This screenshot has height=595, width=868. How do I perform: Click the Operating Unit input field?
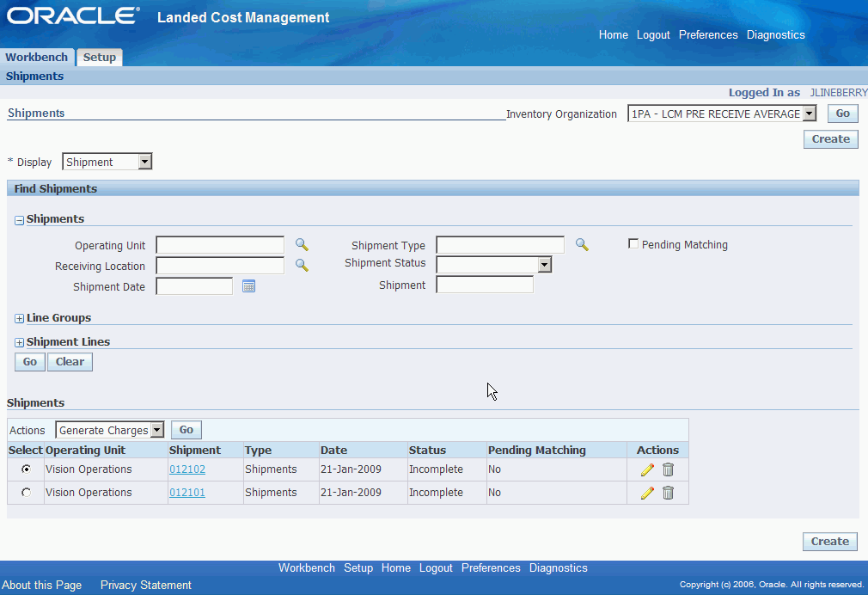pos(220,245)
